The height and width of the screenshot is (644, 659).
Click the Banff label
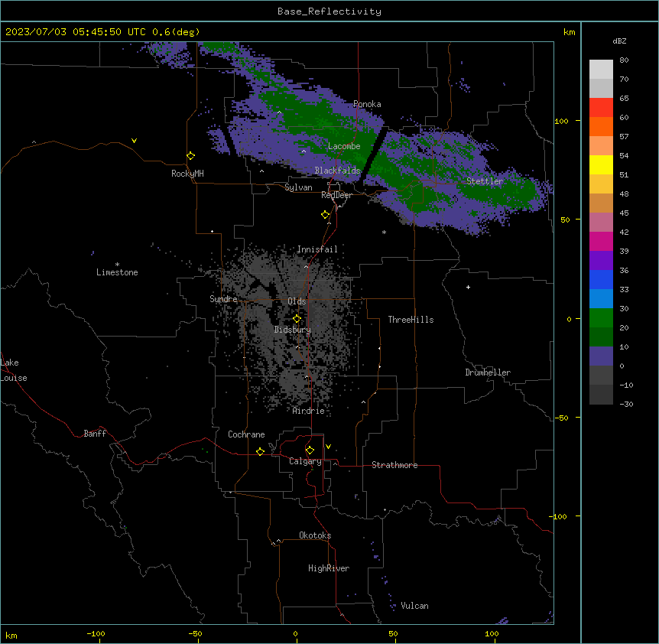pyautogui.click(x=95, y=434)
